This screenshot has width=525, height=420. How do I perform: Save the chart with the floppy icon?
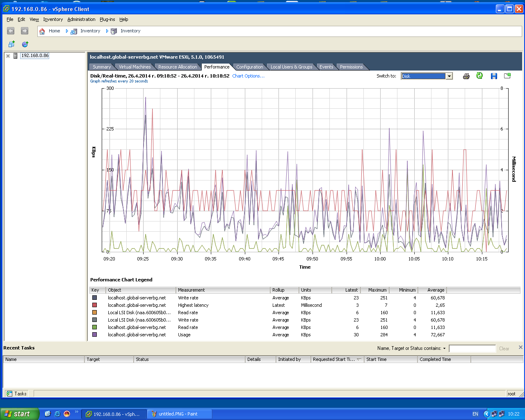(494, 76)
